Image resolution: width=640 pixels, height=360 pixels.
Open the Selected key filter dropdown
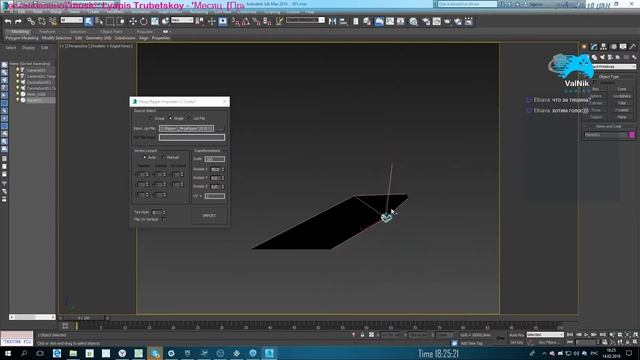[545, 335]
